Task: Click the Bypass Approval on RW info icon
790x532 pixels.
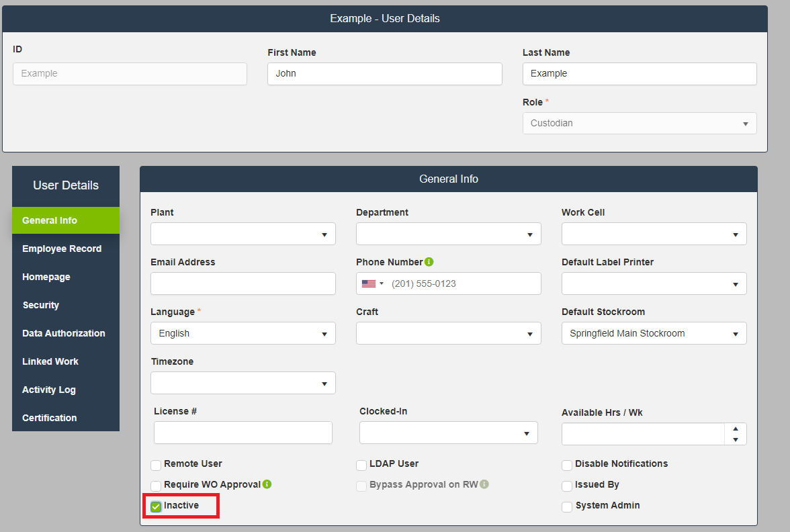Action: (484, 484)
